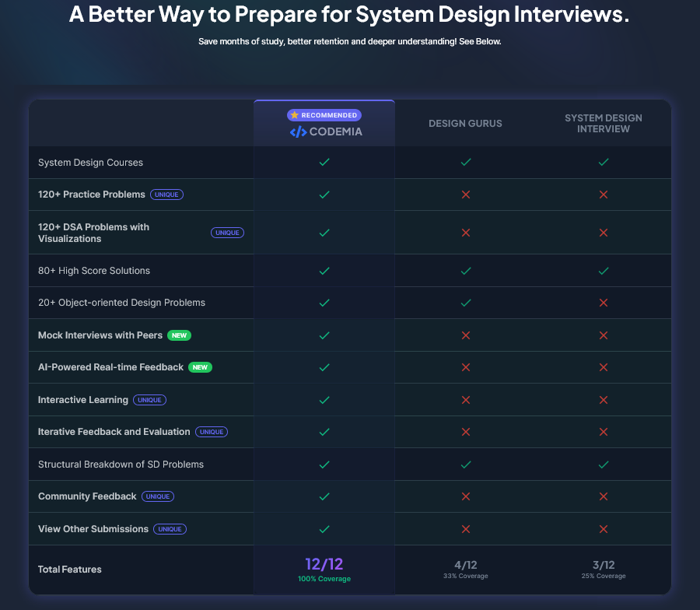Click Design Gurus checkmark for 80+ High Score Solutions

466,271
